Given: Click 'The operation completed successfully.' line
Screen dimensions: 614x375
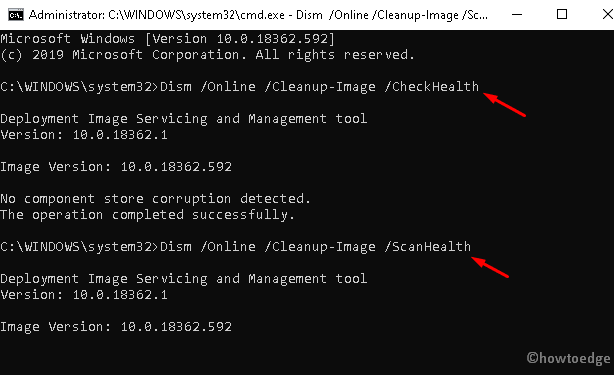Looking at the screenshot, I should 147,215.
